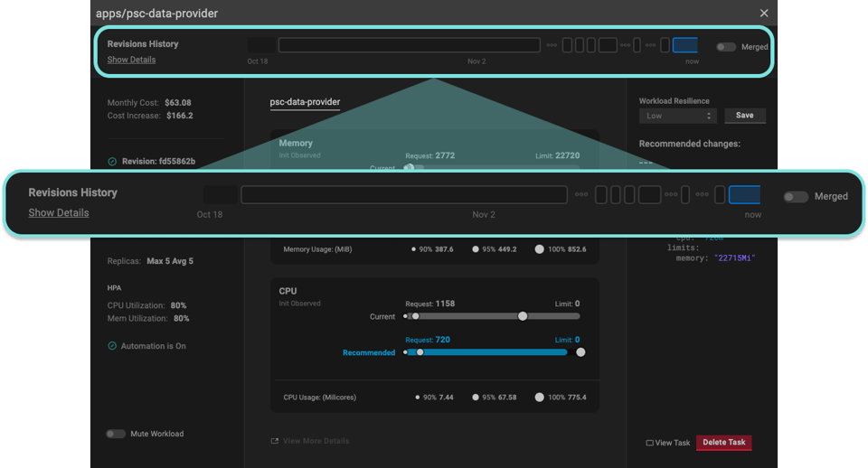Click the CPU Current request slider handle

[x=416, y=316]
